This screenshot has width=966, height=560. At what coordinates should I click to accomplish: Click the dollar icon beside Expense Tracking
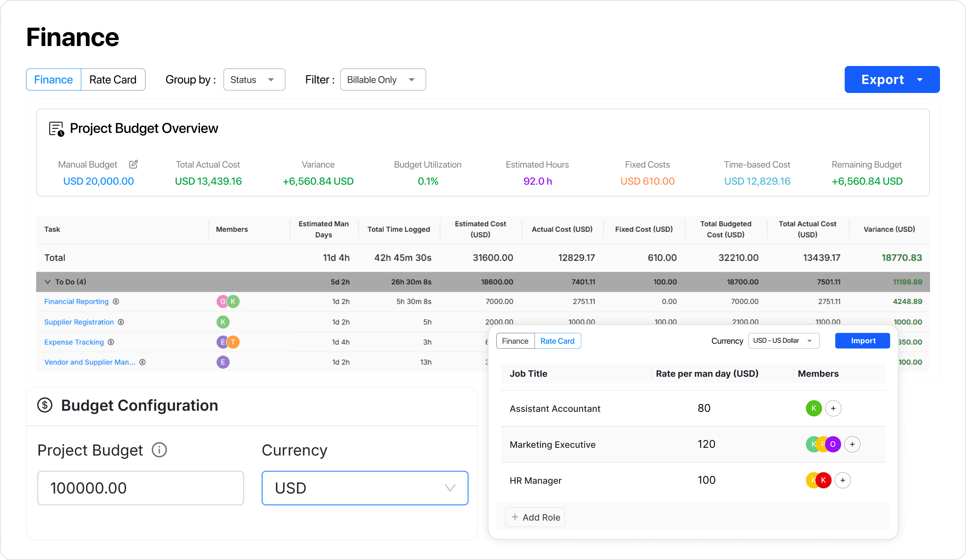tap(111, 342)
